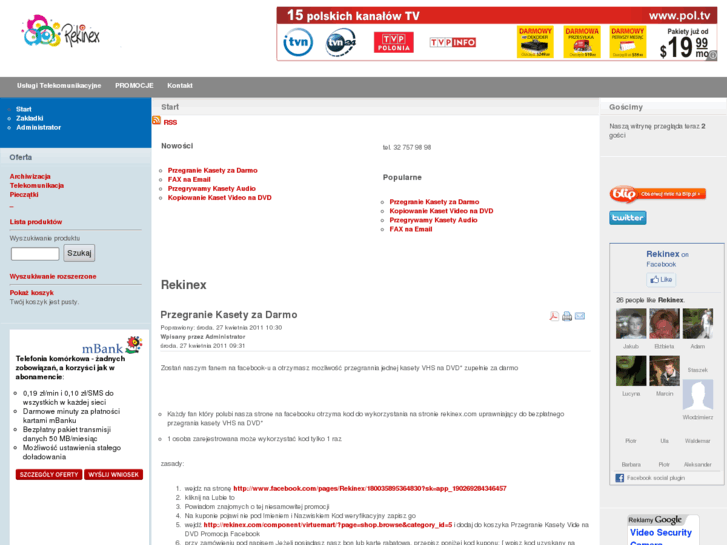Click SZCZEGÓŁY OFERTY button
Image resolution: width=727 pixels, height=545 pixels.
[x=49, y=474]
